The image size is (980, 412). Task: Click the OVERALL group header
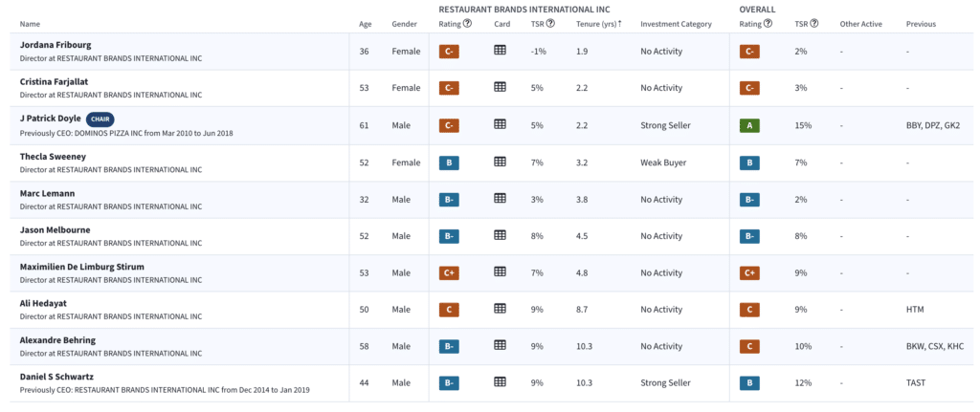(x=757, y=10)
